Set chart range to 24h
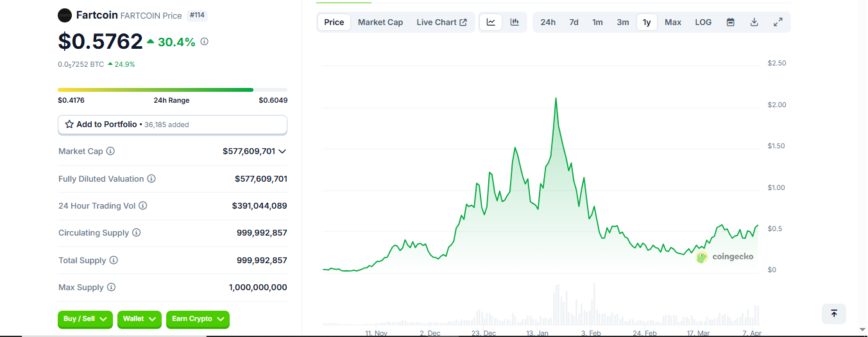Viewport: 868px width, 337px height. pos(548,22)
